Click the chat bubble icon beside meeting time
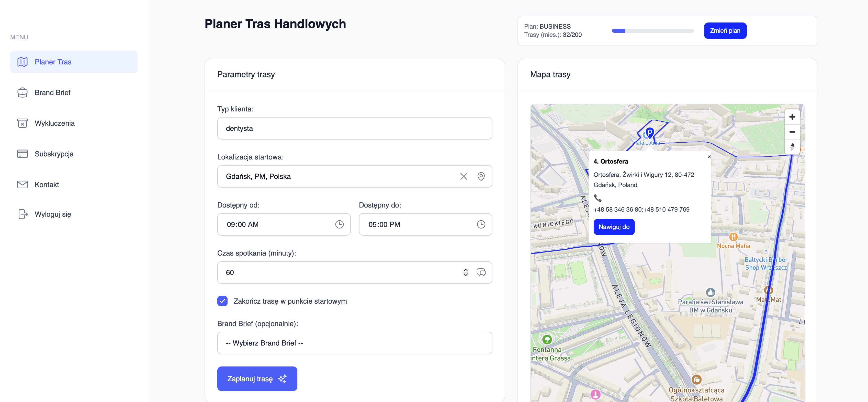Screen dimensions: 868x402 pos(481,272)
